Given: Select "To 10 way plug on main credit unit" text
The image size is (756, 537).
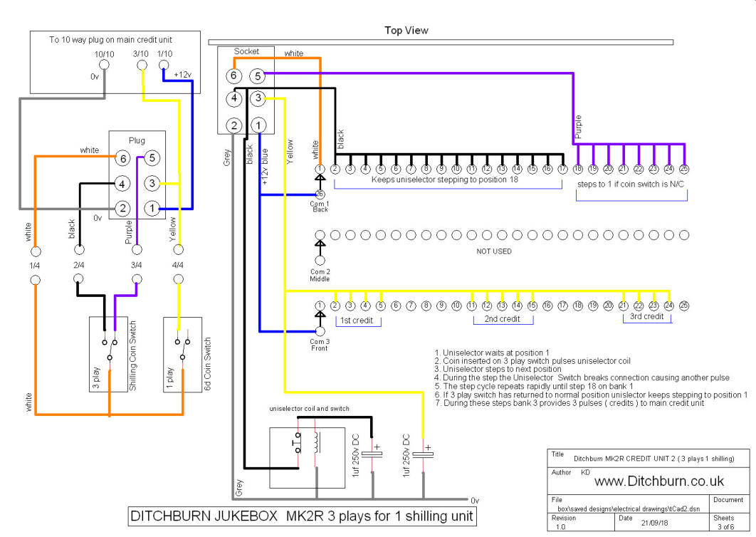Looking at the screenshot, I should (x=110, y=40).
